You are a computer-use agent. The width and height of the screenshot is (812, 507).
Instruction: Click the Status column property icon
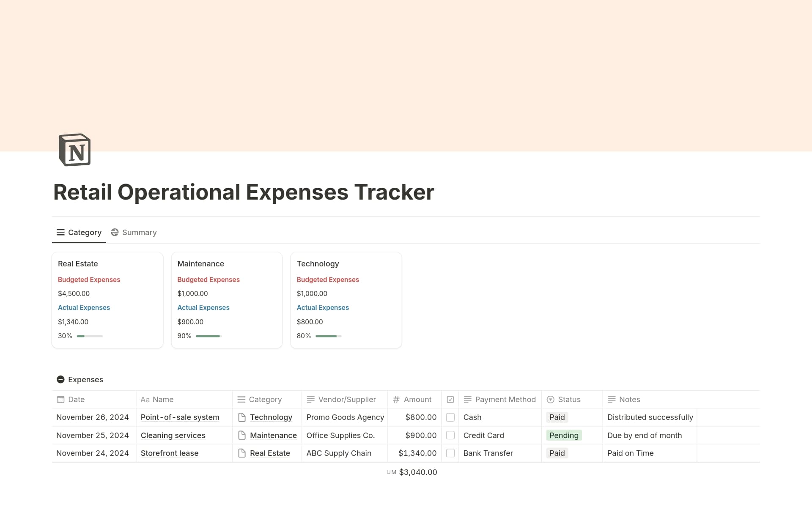550,399
